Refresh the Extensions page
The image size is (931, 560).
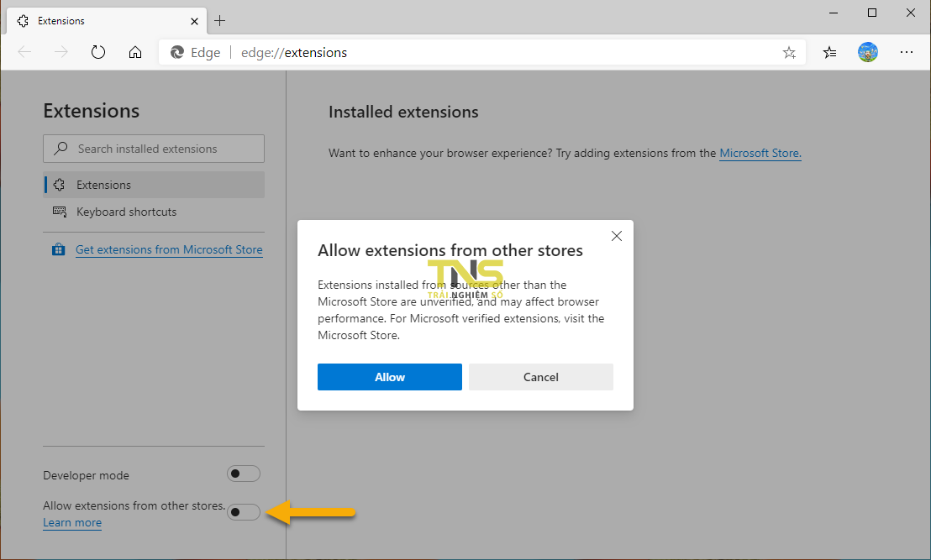click(98, 51)
